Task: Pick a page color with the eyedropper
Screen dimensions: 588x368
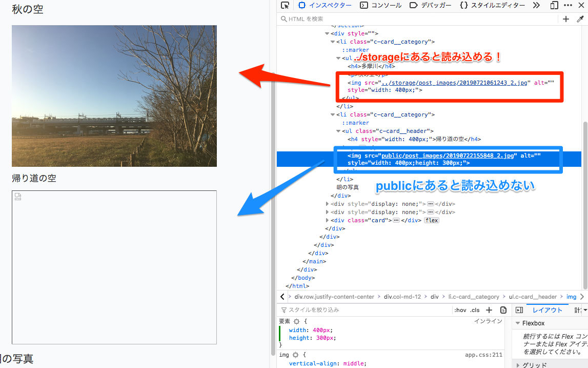Action: (x=580, y=19)
